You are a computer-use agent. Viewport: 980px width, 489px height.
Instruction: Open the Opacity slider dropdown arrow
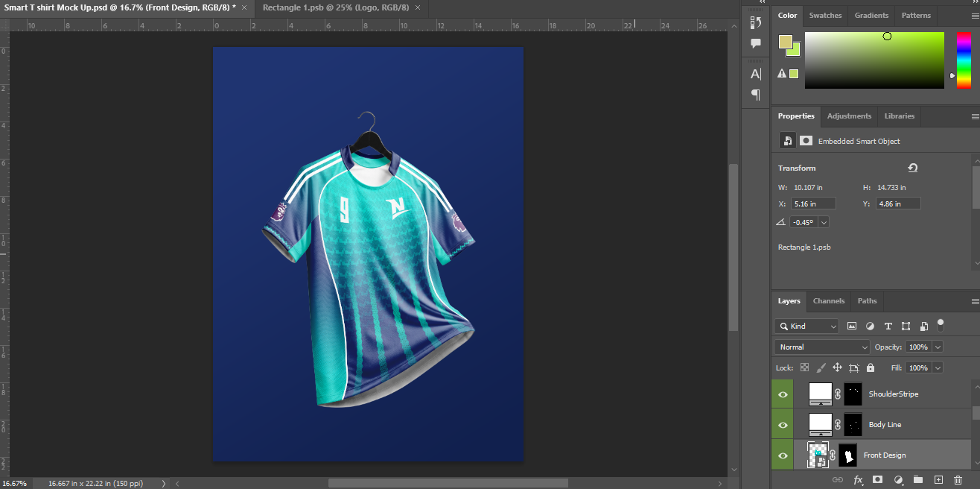(x=938, y=347)
